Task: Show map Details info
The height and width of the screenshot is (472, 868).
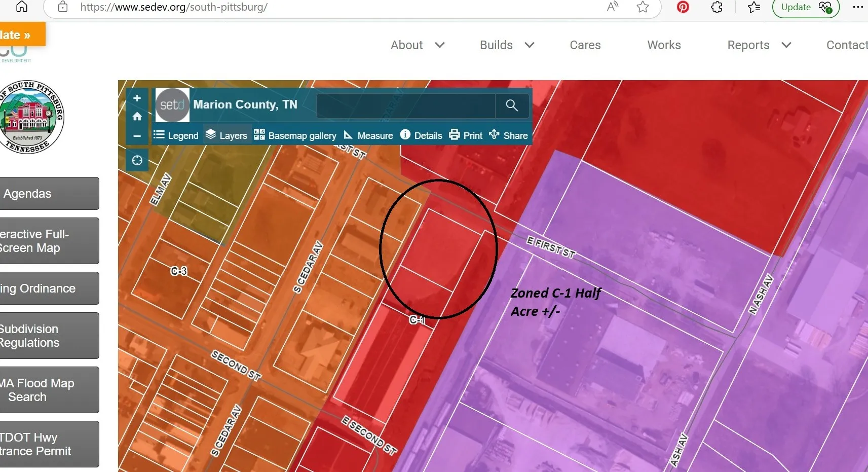Action: click(x=421, y=135)
